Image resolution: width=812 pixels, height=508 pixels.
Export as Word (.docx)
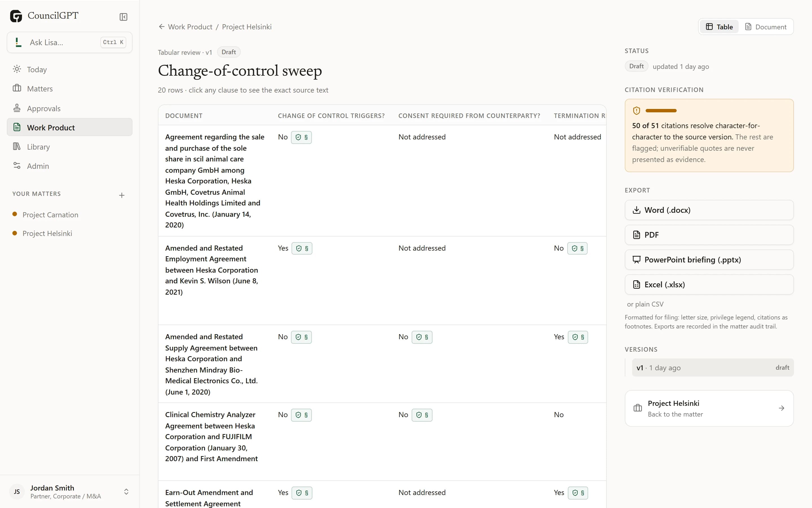click(709, 210)
